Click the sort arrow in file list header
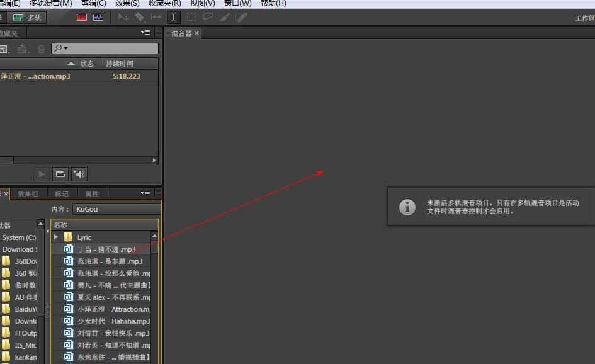This screenshot has height=364, width=595. (71, 64)
